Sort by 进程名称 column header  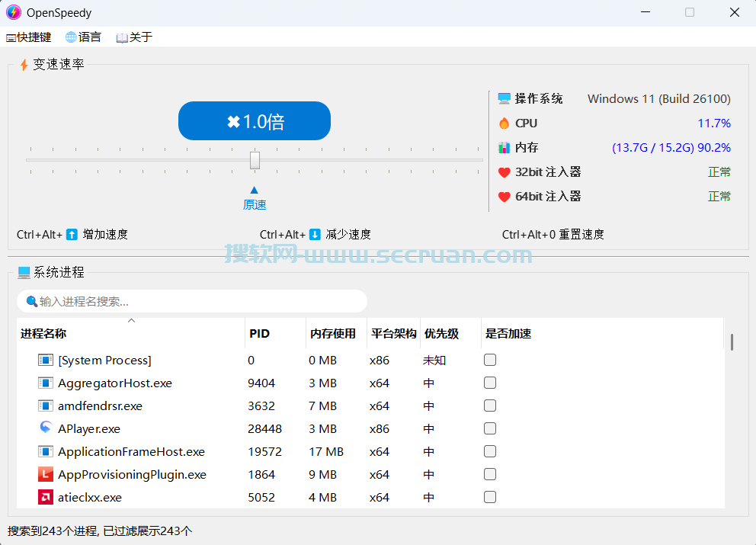[130, 334]
